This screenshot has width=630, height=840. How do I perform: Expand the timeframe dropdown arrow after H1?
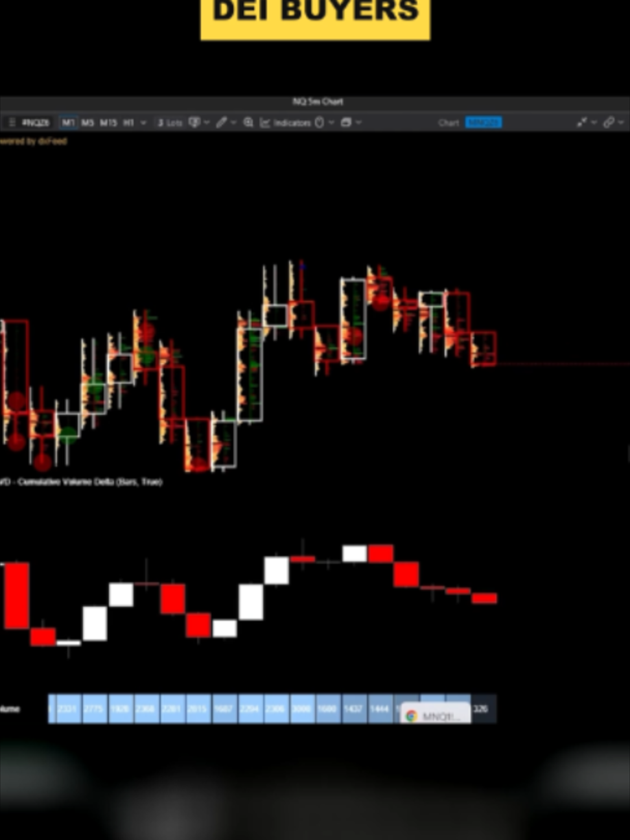[x=143, y=122]
